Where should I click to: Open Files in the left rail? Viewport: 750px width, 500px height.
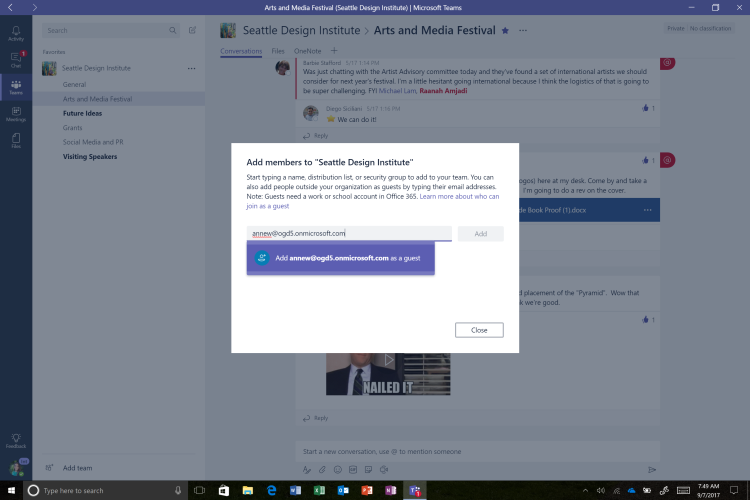16,141
